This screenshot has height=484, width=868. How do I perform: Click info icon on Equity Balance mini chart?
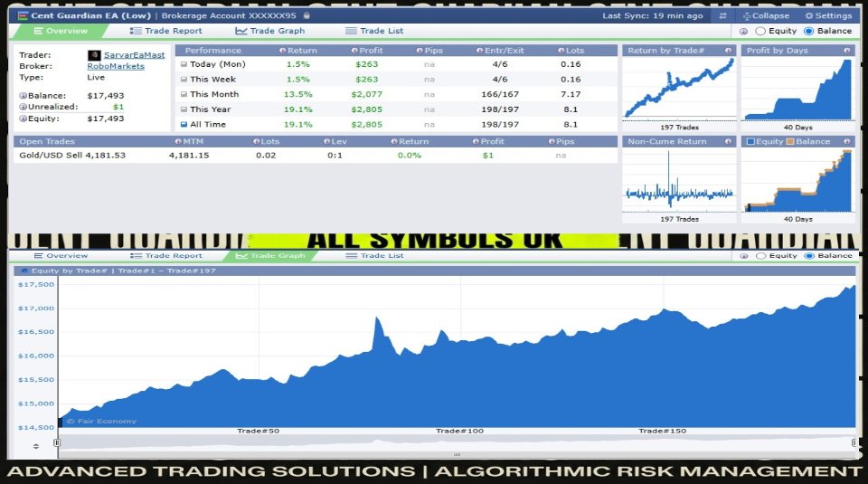coord(847,142)
